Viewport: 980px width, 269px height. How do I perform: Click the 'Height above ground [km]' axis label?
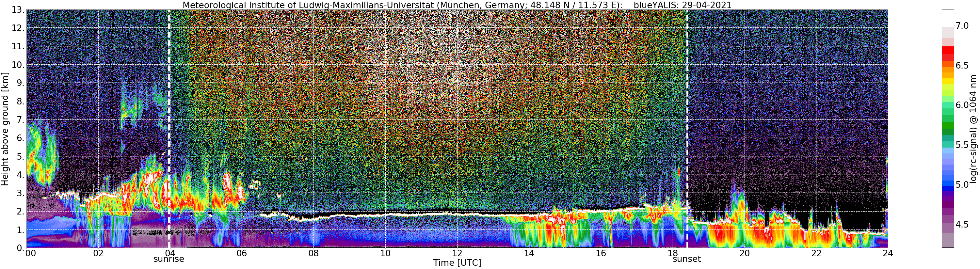click(5, 129)
